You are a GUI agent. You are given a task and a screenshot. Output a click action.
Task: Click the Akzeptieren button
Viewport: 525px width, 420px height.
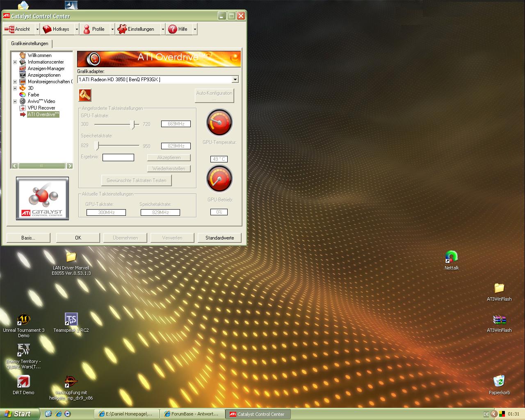pyautogui.click(x=169, y=157)
